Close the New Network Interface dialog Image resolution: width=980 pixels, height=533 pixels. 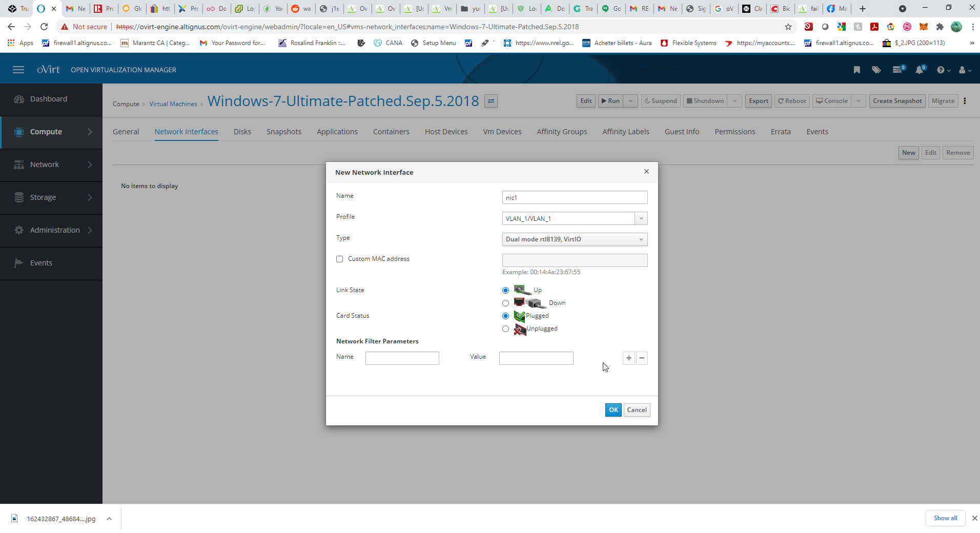(x=646, y=172)
